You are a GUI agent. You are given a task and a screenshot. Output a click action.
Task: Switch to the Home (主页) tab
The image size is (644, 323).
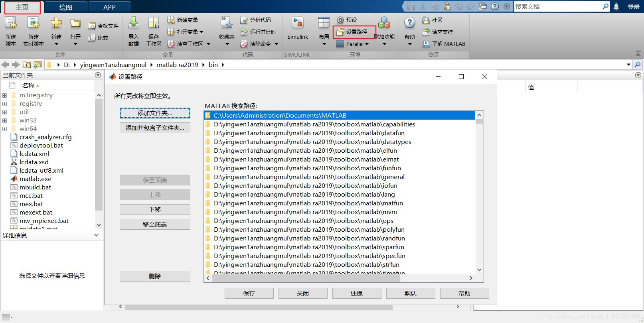[x=22, y=7]
